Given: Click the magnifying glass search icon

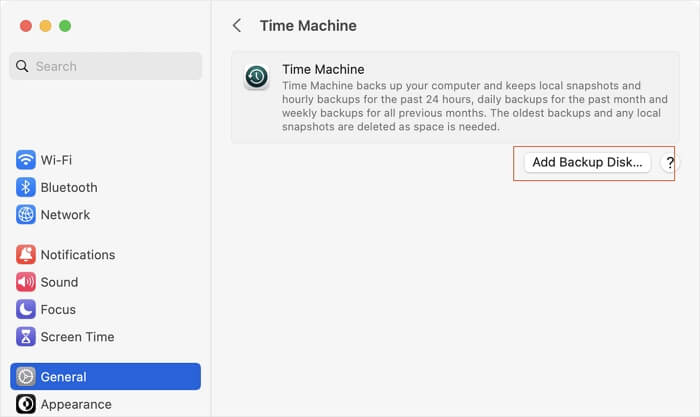Looking at the screenshot, I should (23, 66).
